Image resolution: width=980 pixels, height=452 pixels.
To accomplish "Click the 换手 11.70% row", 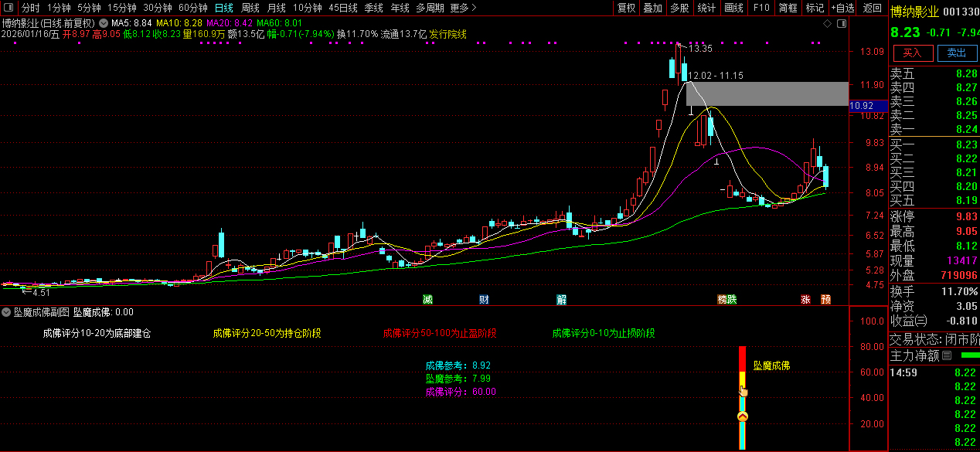I will (934, 291).
